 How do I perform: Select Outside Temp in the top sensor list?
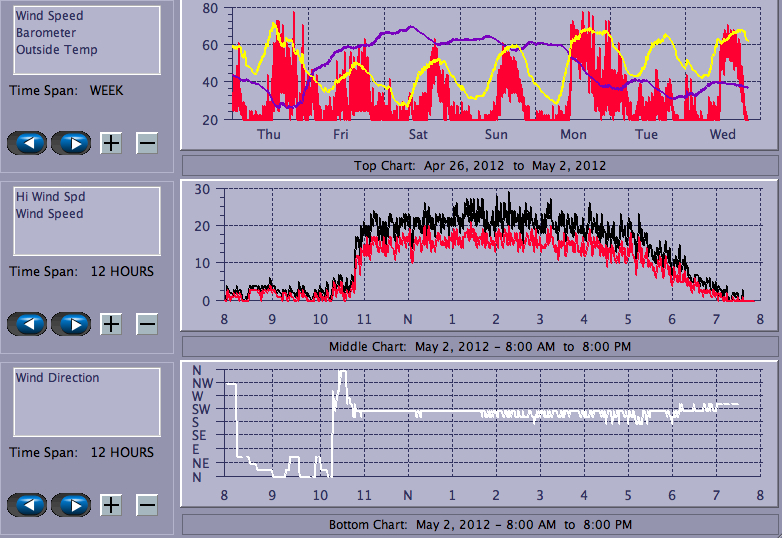[56, 50]
